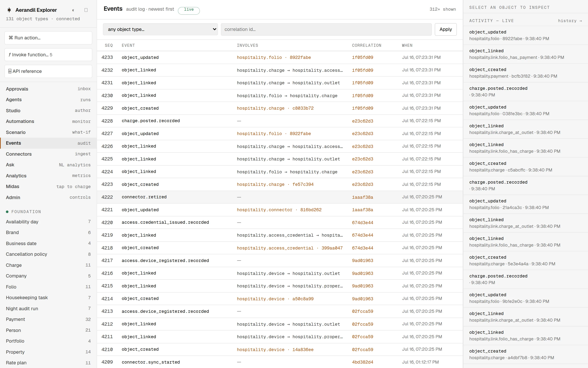
Task: Open Studio author section
Action: point(48,111)
